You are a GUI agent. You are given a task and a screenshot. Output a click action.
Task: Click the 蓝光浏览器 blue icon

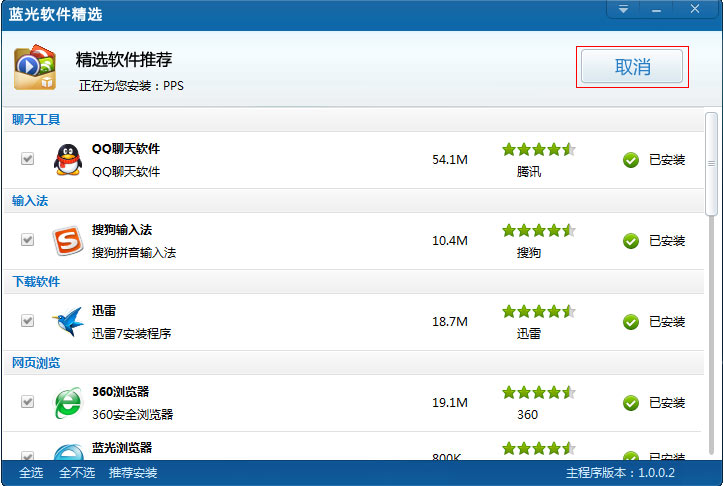pyautogui.click(x=68, y=451)
